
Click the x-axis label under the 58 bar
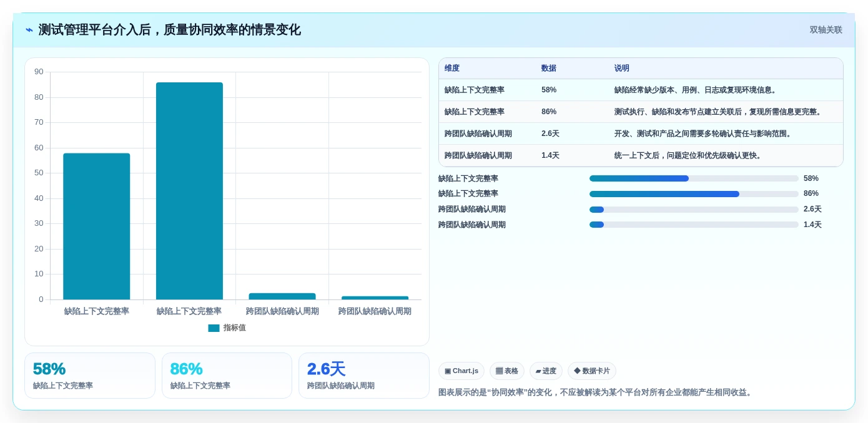[97, 311]
